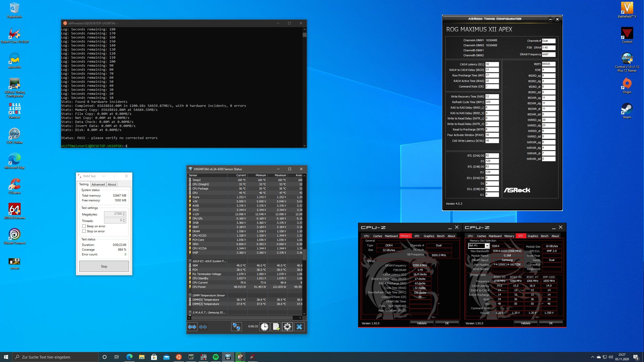Enable the Stop on error checkbox

[84, 231]
